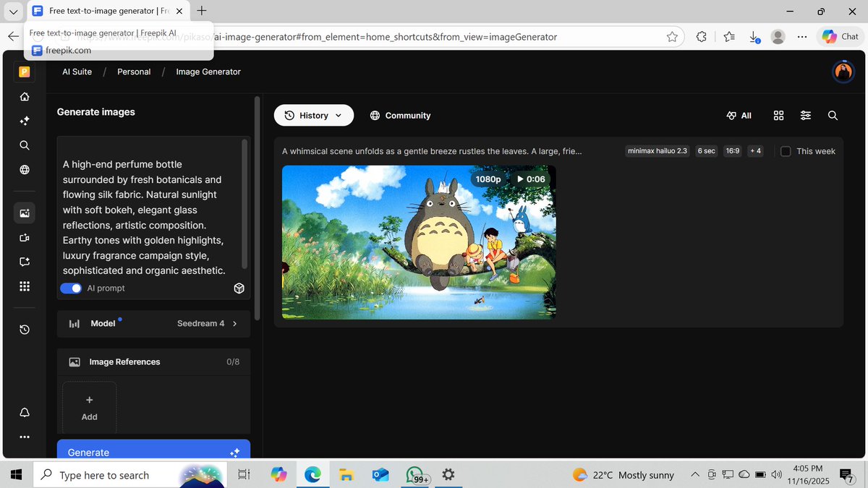Click the left panel scrollbar

pos(257,210)
